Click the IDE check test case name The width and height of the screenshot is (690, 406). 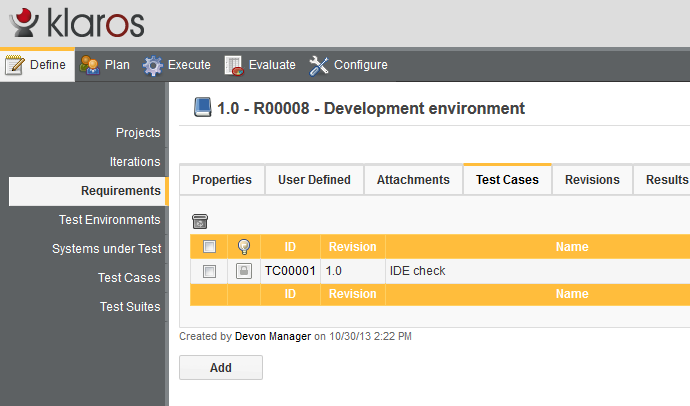click(x=417, y=271)
